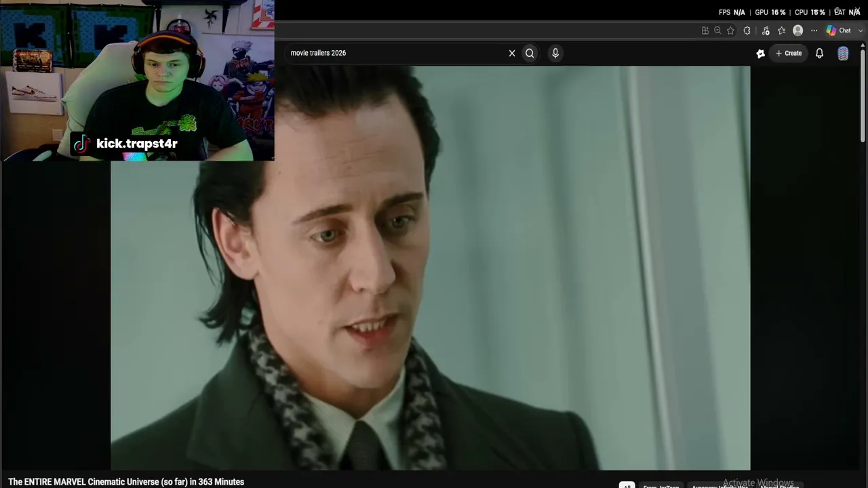Start voice search with the microphone
Image resolution: width=868 pixels, height=488 pixels.
[x=555, y=53]
